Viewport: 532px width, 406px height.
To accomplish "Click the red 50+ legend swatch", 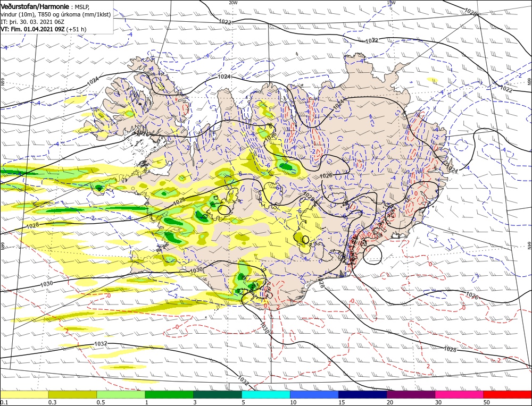I will (508, 394).
